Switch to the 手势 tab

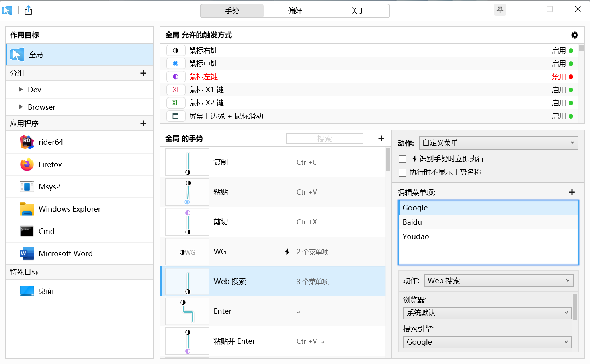pos(232,11)
